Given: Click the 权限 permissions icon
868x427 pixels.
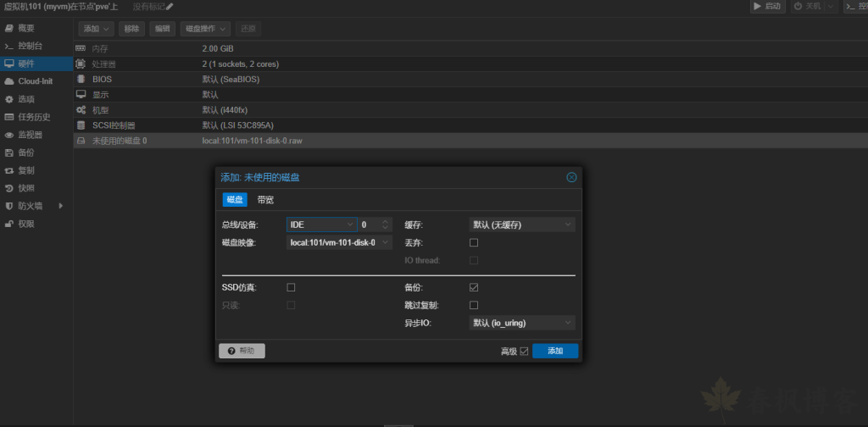Looking at the screenshot, I should point(9,224).
